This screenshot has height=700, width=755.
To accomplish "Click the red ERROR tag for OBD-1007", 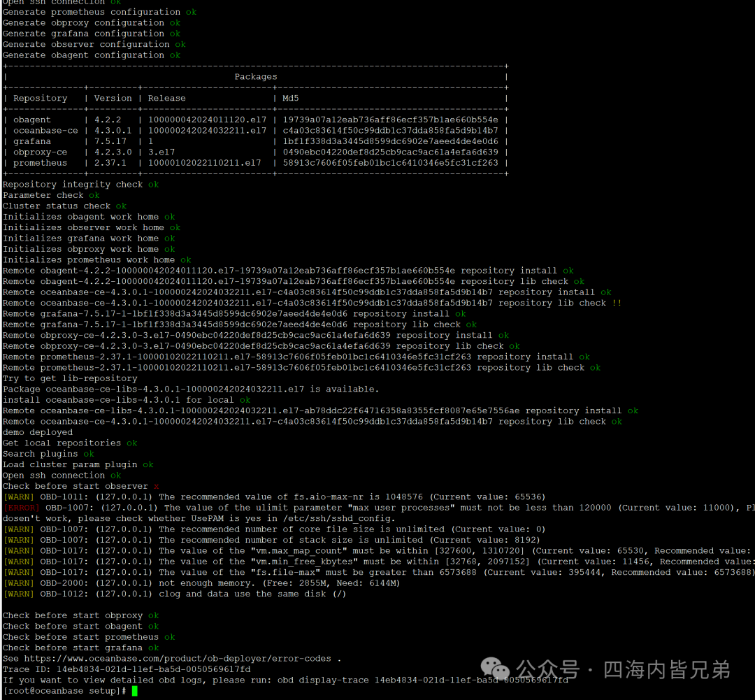I will tap(21, 508).
